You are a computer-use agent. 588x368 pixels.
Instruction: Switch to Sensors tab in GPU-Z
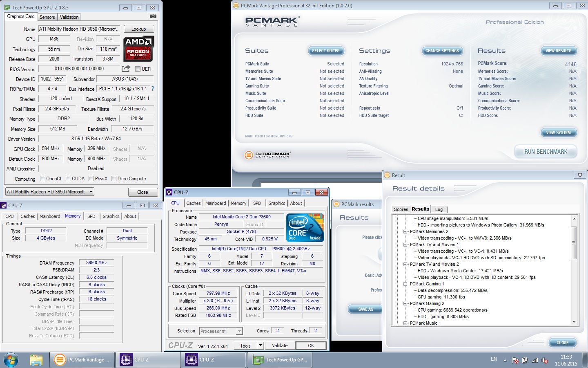click(47, 17)
